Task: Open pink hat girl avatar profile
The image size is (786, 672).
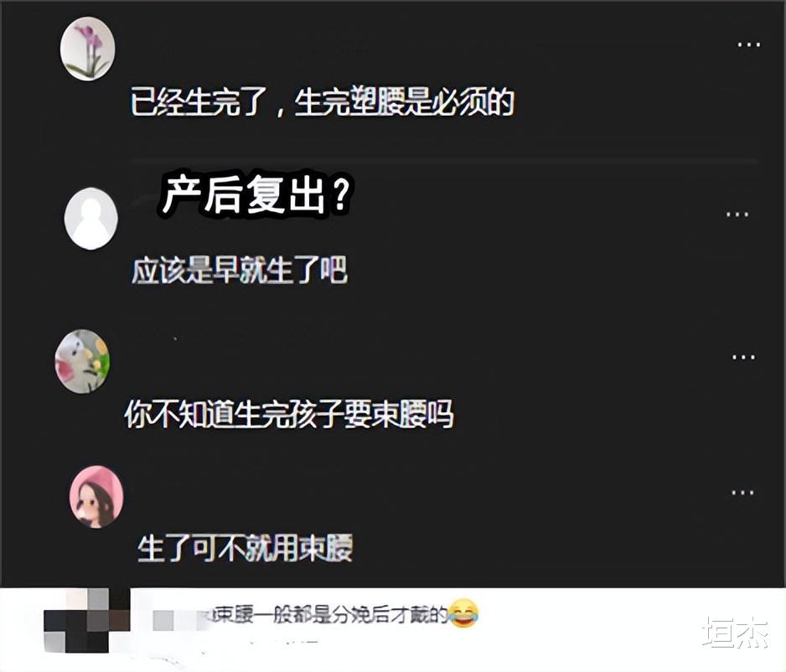Action: pos(96,497)
